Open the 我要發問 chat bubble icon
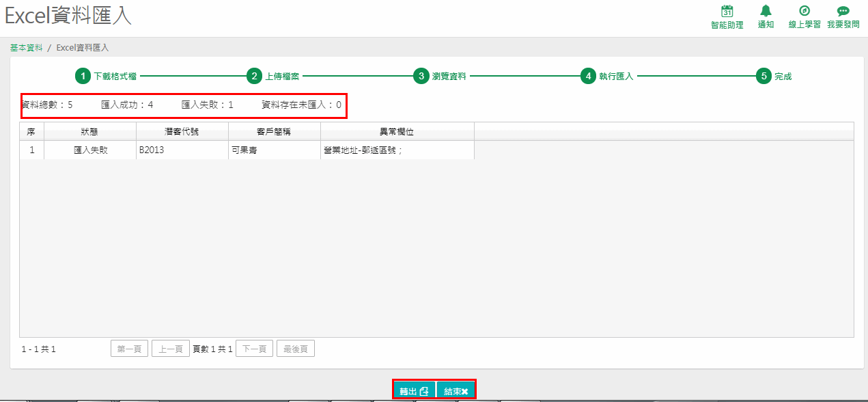The height and width of the screenshot is (402, 868). [x=843, y=11]
